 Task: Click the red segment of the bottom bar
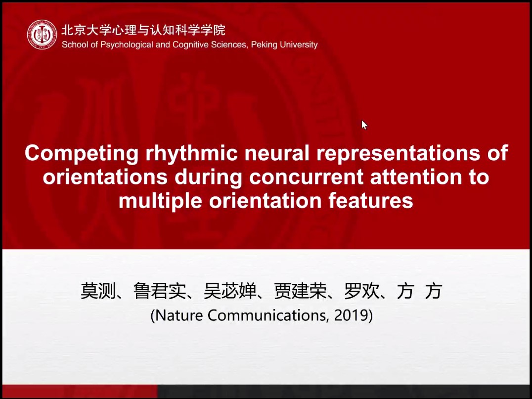click(x=79, y=391)
